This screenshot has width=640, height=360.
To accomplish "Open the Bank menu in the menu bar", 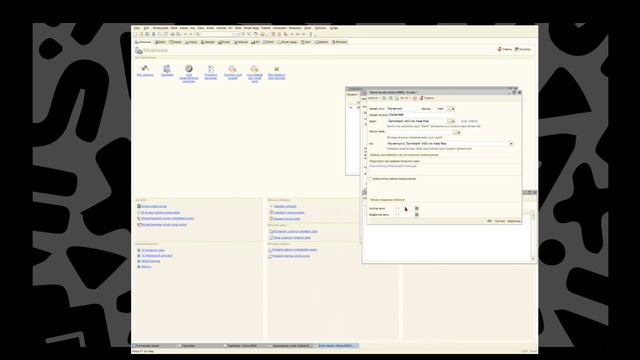I will click(x=174, y=28).
